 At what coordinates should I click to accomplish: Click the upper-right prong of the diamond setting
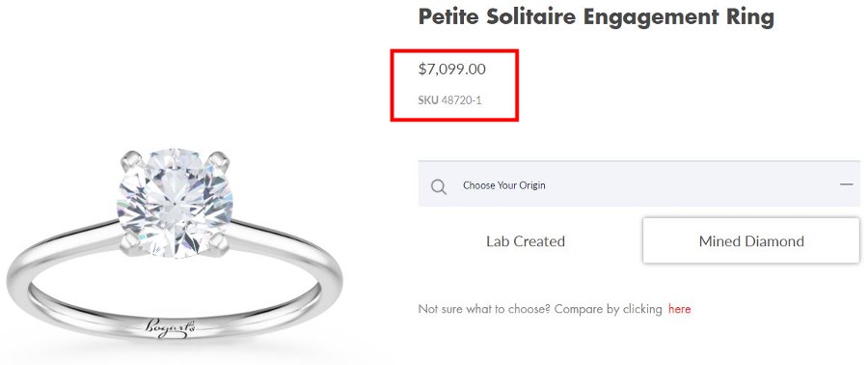pyautogui.click(x=218, y=160)
